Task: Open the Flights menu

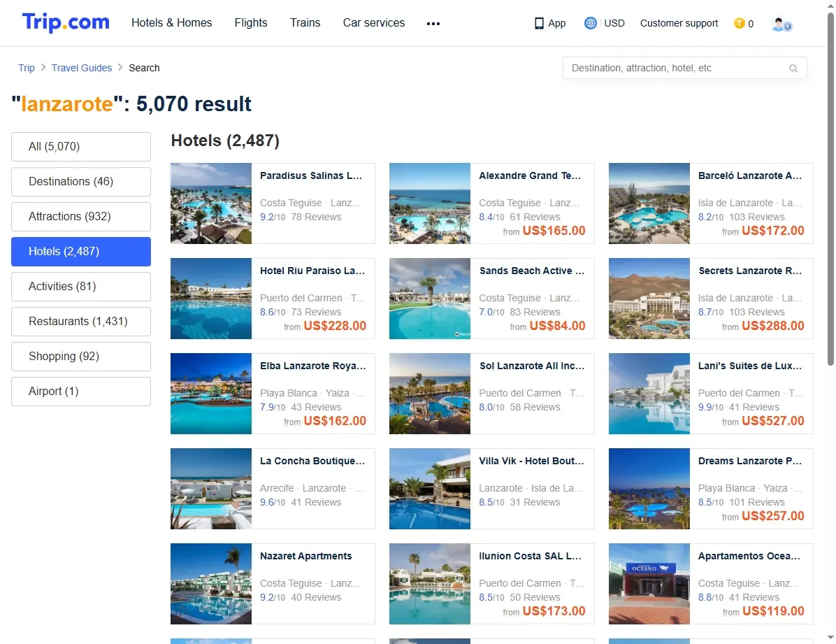Action: [x=251, y=23]
